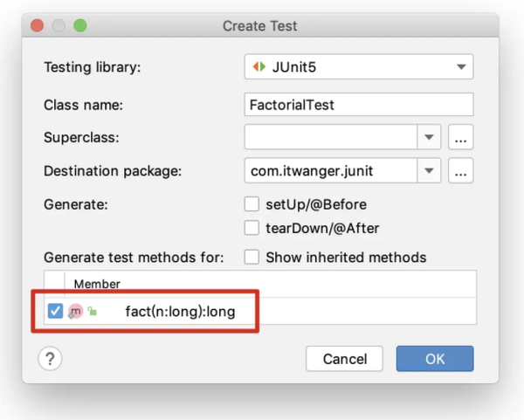Screen dimensions: 524x420
Task: Click the Class name input field
Action: (x=358, y=105)
